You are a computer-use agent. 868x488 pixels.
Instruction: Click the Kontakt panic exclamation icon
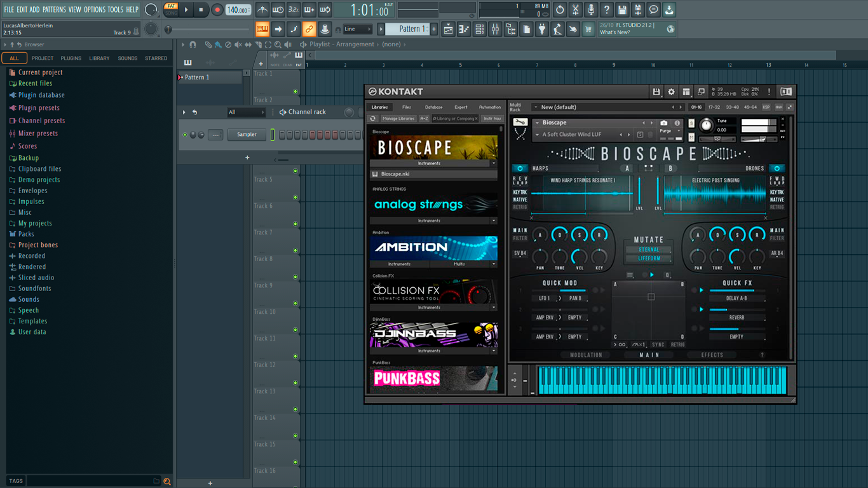click(x=769, y=92)
